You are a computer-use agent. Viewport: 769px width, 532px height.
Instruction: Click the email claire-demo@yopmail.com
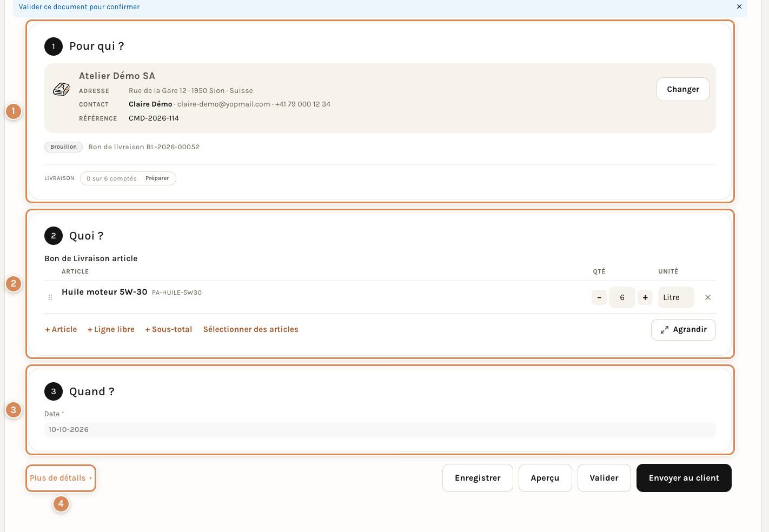(x=224, y=104)
